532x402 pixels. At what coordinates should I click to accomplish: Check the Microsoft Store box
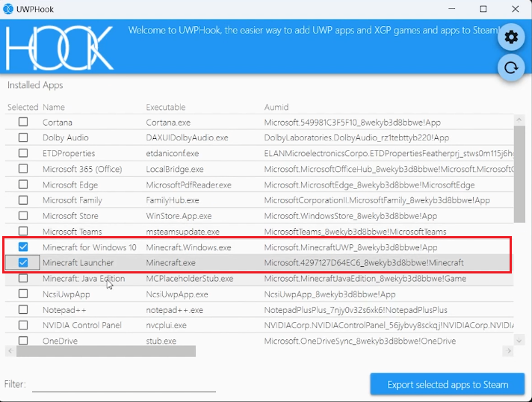(23, 215)
